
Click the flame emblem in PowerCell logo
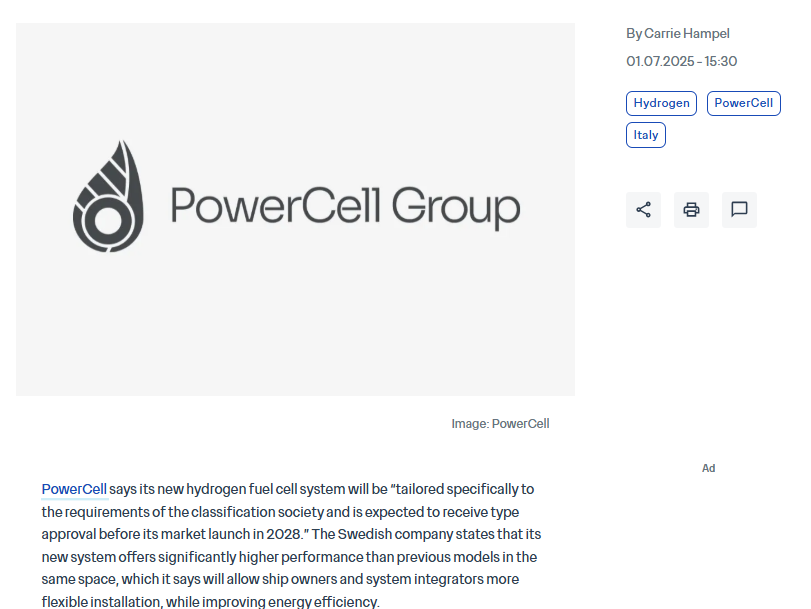click(108, 196)
